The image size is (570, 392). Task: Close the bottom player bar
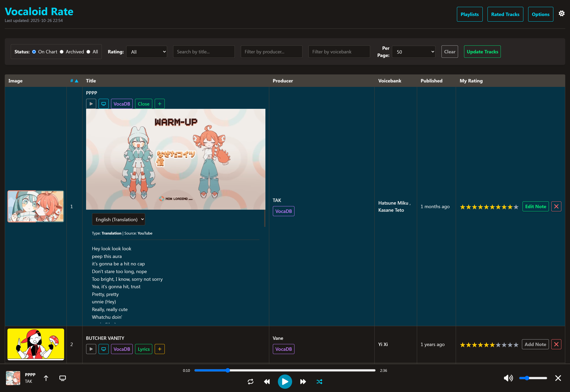click(x=558, y=378)
